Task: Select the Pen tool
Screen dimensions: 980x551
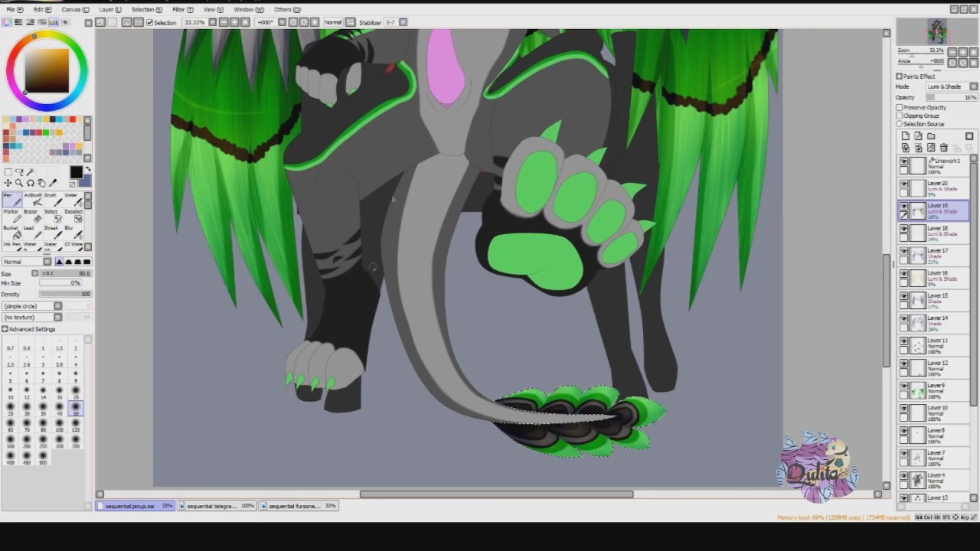Action: coord(11,201)
